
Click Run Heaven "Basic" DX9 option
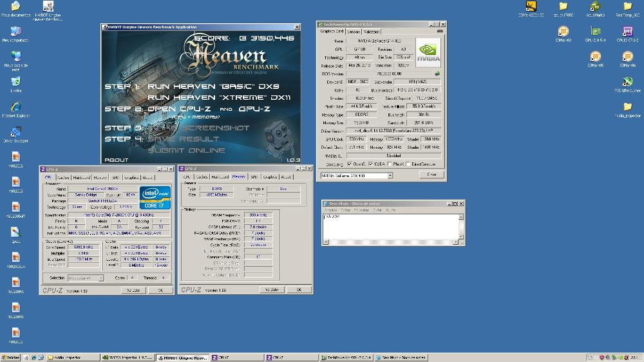[x=214, y=86]
